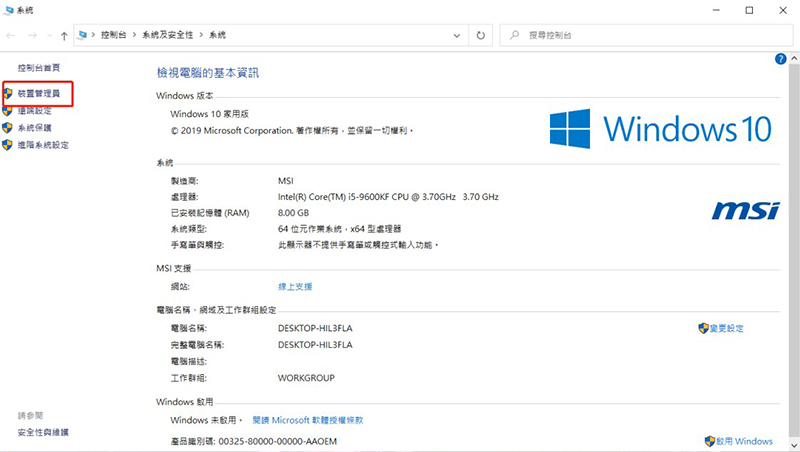Screen dimensions: 800x452
Task: Click the computer icon in address bar
Action: [x=82, y=35]
